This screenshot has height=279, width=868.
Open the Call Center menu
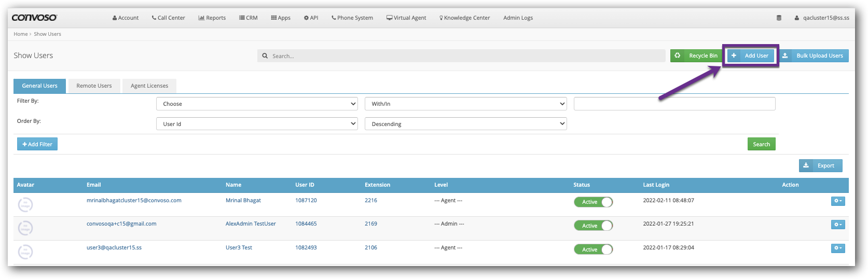pyautogui.click(x=168, y=18)
